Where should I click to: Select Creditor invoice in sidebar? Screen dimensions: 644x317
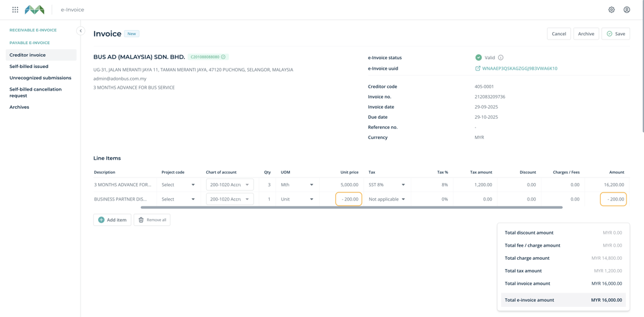(x=41, y=55)
